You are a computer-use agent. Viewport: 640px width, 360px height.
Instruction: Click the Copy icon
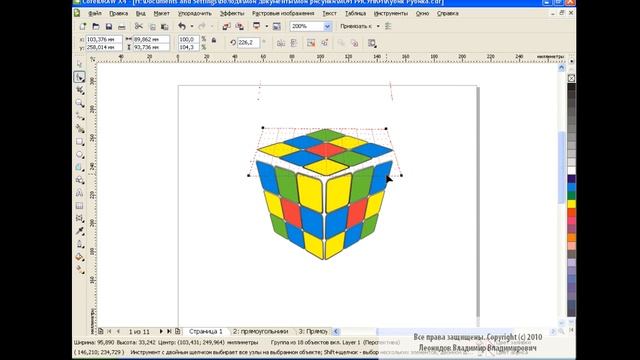click(152, 27)
